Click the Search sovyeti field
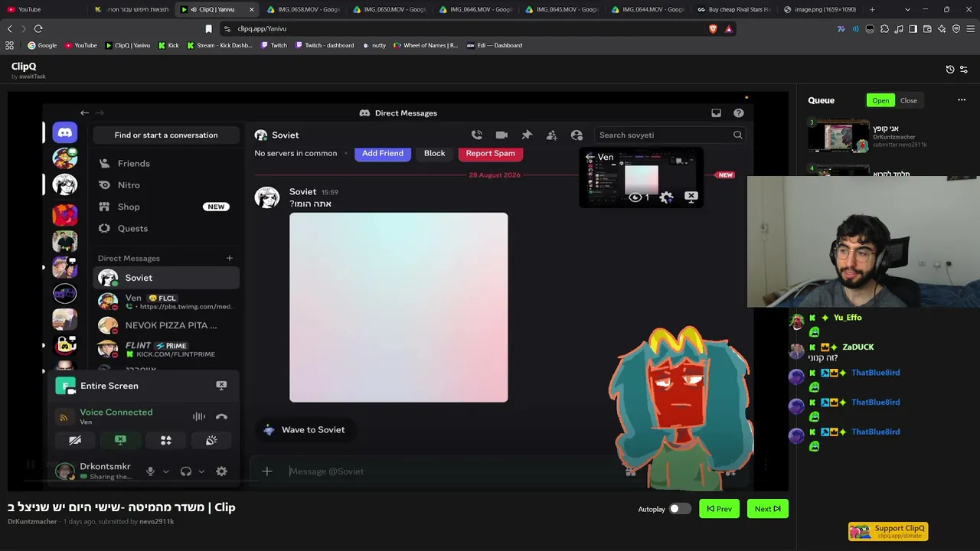The width and height of the screenshot is (980, 551). tap(671, 135)
